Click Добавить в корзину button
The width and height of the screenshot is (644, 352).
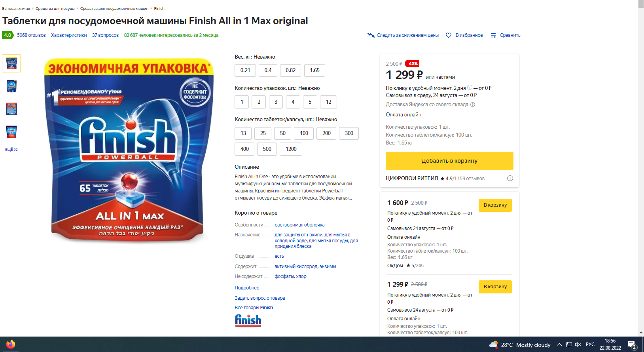pyautogui.click(x=449, y=161)
